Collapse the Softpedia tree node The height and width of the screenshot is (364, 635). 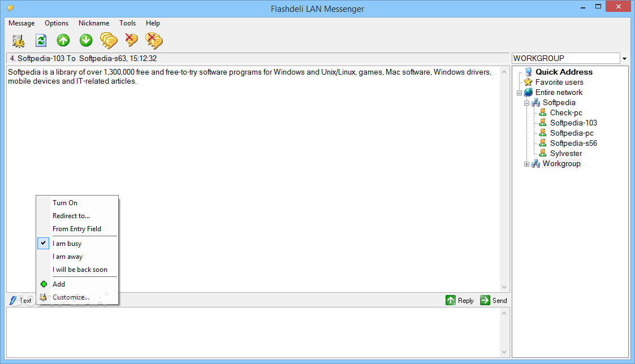click(526, 103)
